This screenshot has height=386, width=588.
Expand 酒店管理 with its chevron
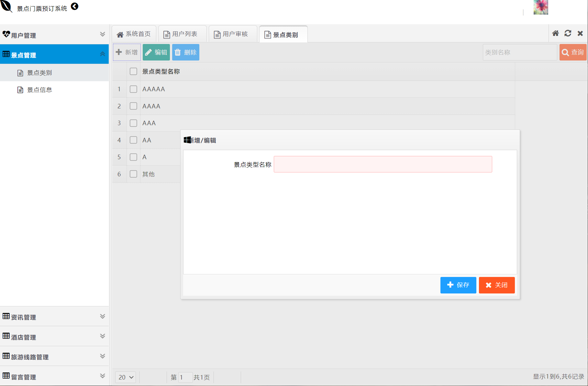pyautogui.click(x=103, y=336)
